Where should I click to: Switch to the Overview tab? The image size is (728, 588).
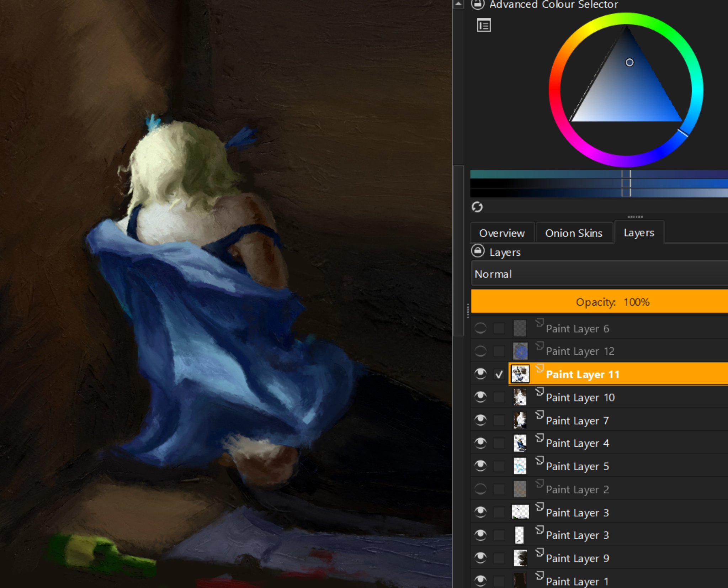click(502, 233)
